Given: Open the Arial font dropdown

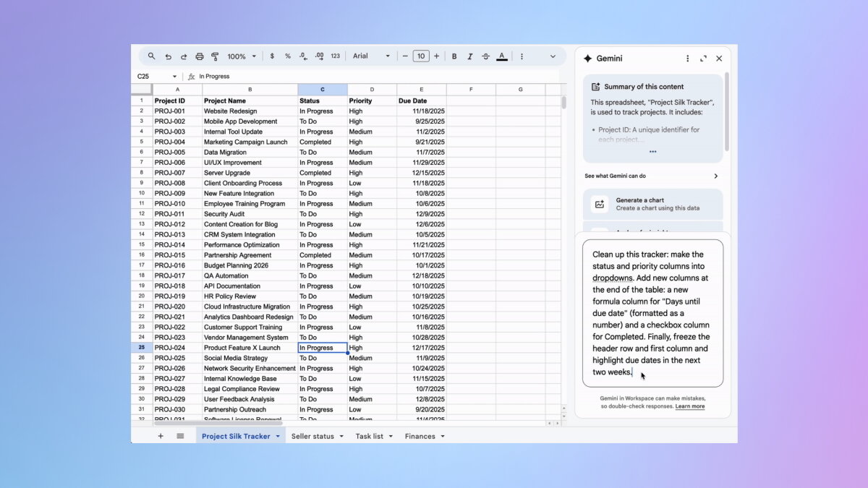Looking at the screenshot, I should [371, 56].
